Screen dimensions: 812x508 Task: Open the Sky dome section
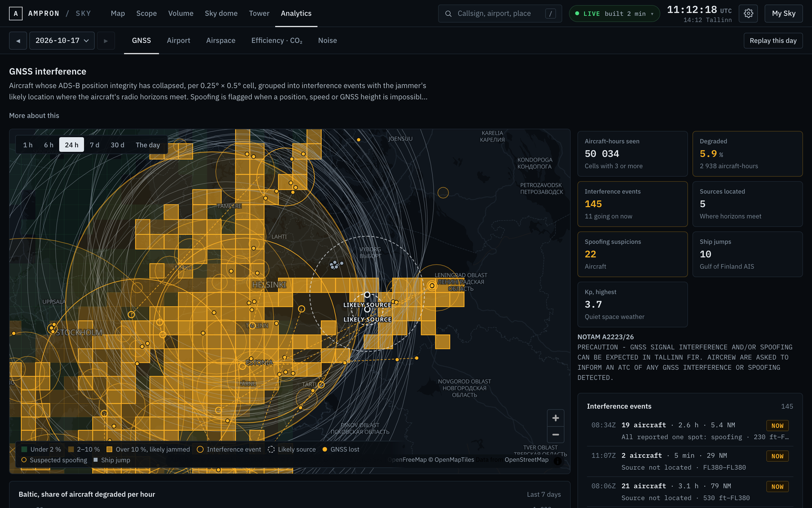221,13
